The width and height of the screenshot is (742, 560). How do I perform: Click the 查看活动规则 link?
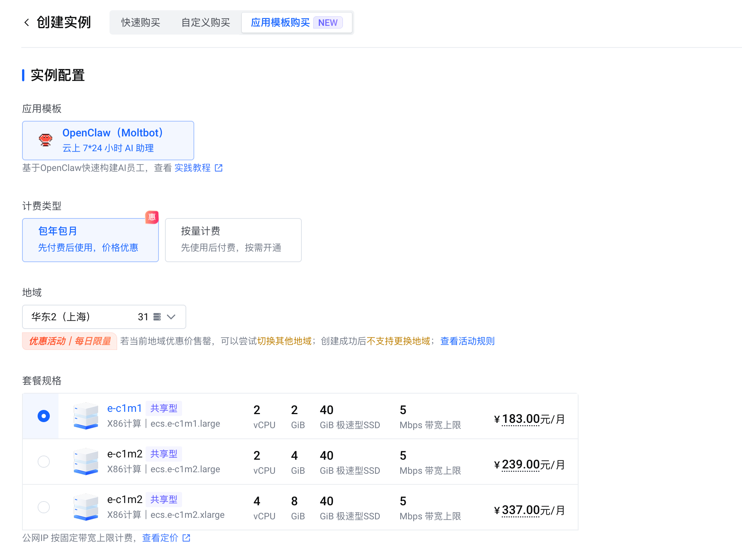coord(467,341)
